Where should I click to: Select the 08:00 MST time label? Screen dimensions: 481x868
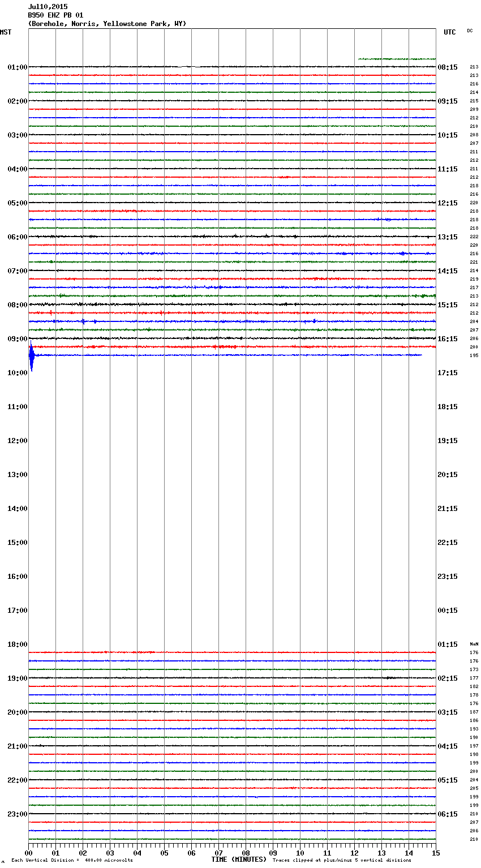pyautogui.click(x=18, y=305)
